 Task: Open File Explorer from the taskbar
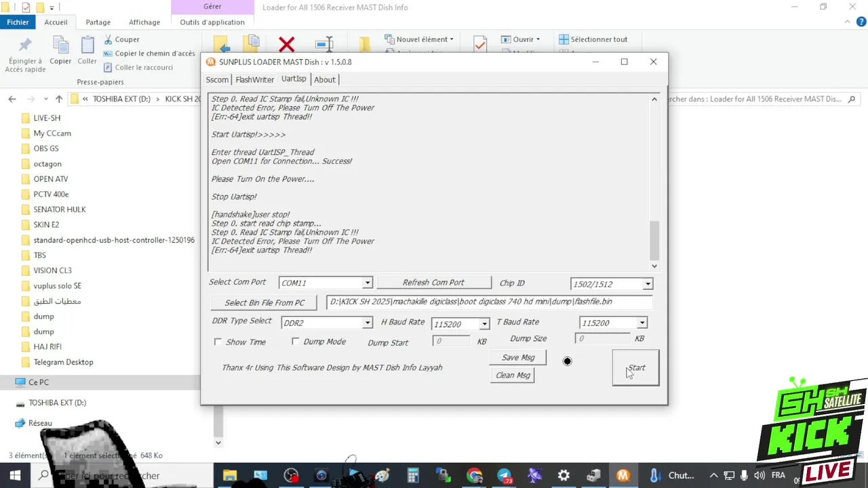coord(230,476)
